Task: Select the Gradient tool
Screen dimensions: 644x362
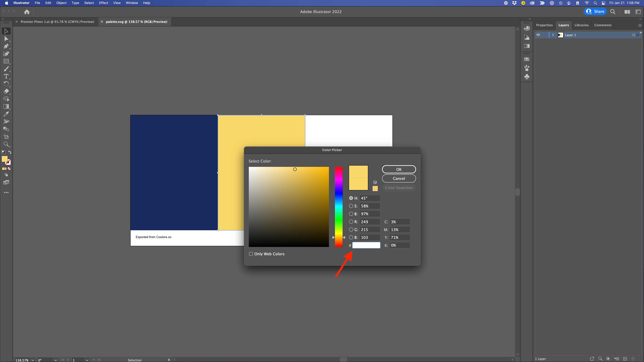Action: pos(6,106)
